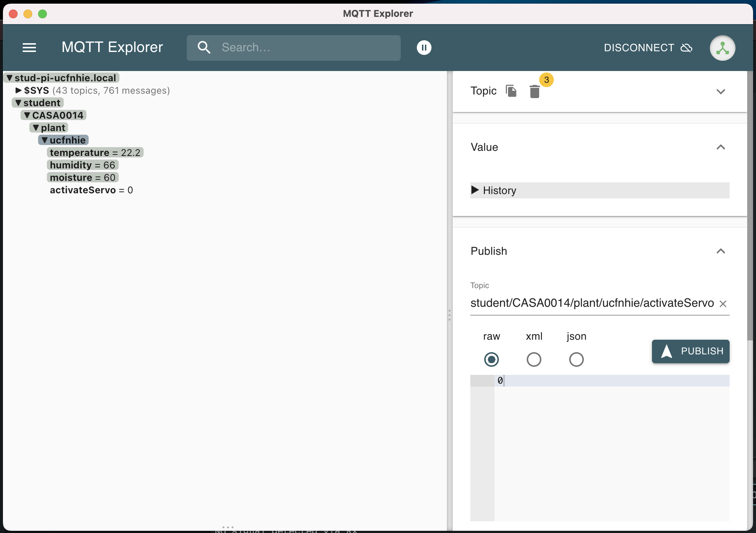
Task: Open the green connection avatar icon
Action: [x=722, y=48]
